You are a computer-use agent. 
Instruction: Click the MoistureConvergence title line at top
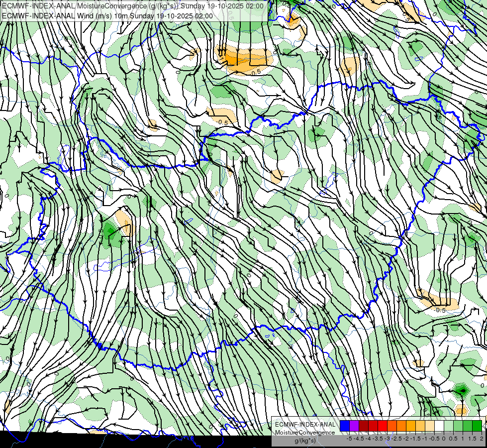click(x=133, y=6)
